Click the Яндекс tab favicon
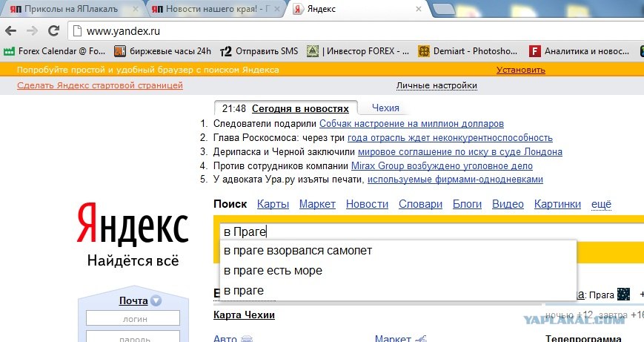Screen dimensions: 644x342 [x=298, y=9]
